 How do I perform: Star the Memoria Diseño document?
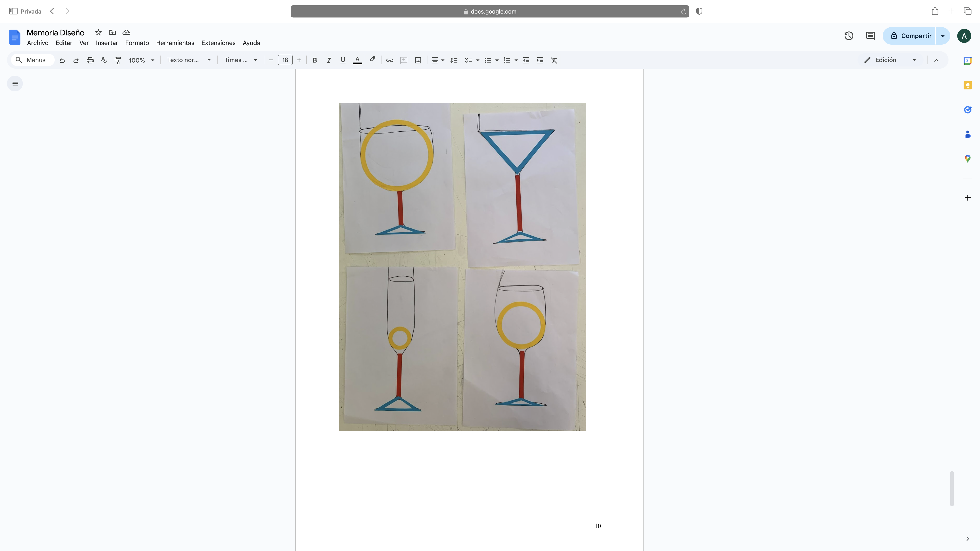98,32
